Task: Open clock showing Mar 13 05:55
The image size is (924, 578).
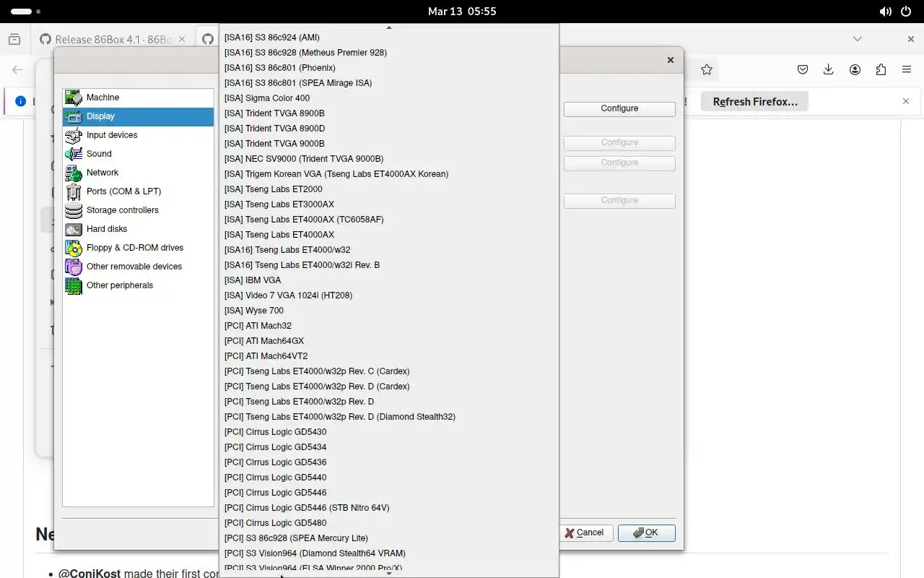Action: [x=462, y=12]
